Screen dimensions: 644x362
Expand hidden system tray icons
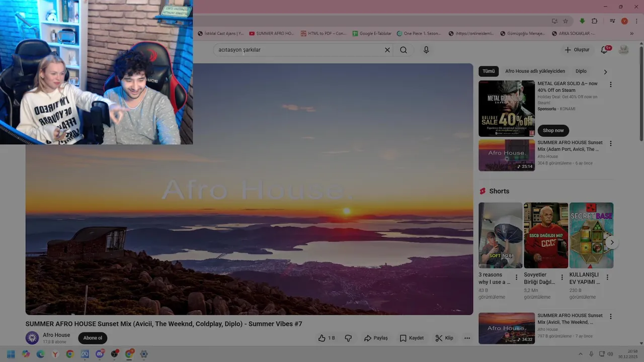click(x=580, y=354)
